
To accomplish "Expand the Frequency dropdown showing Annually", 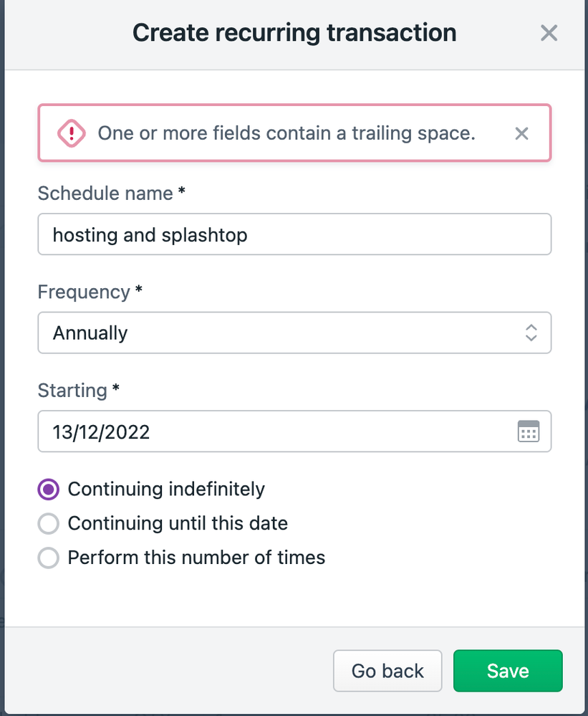I will [x=286, y=333].
